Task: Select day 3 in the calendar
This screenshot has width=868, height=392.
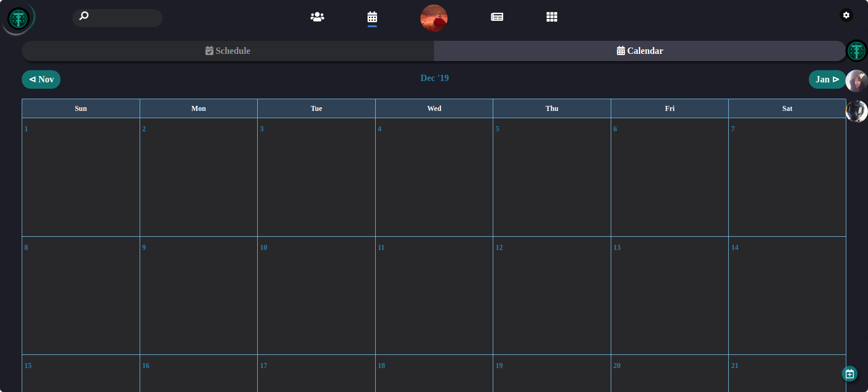Action: [316, 177]
